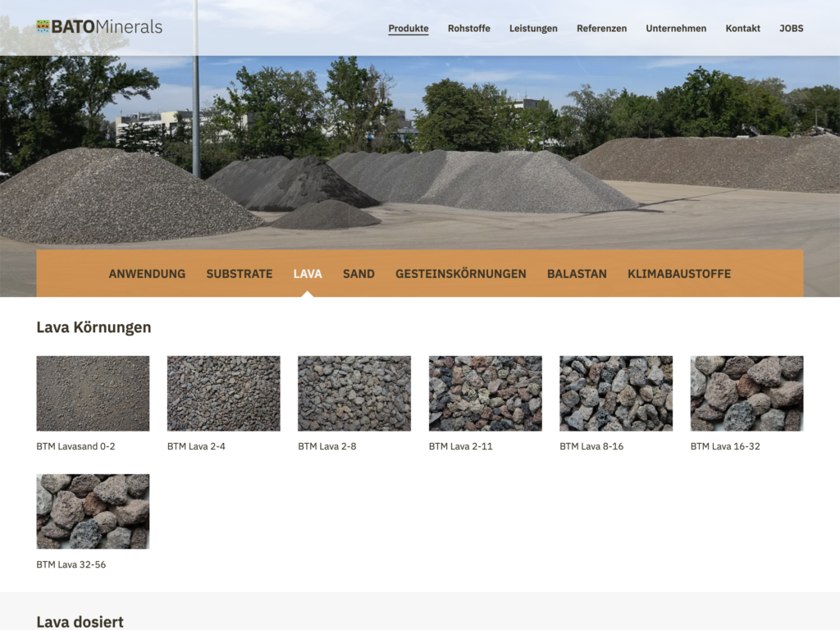This screenshot has height=630, width=840.
Task: Choose the Balastan tab
Action: [x=577, y=274]
